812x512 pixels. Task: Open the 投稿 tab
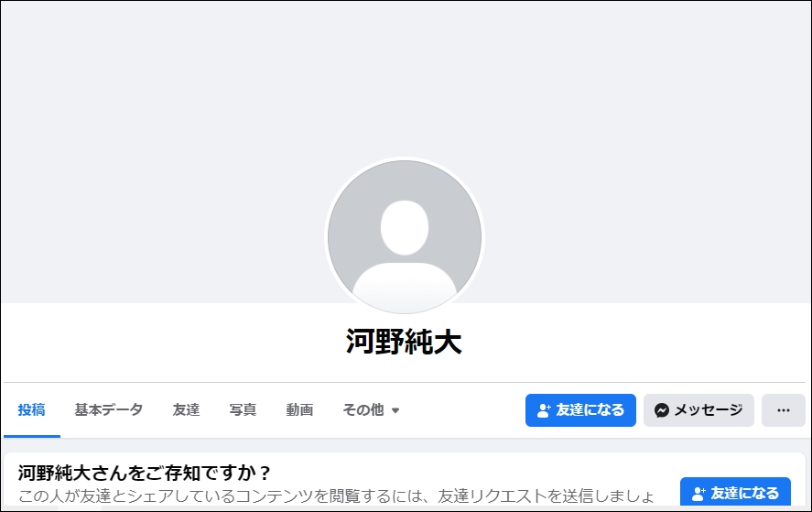pos(32,410)
